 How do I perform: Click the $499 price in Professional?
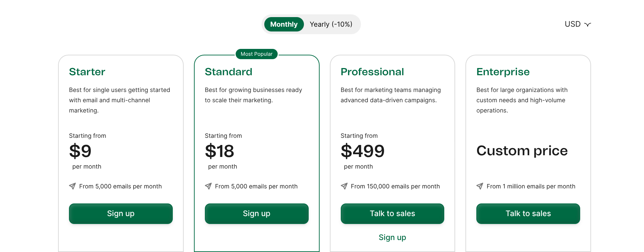point(363,151)
